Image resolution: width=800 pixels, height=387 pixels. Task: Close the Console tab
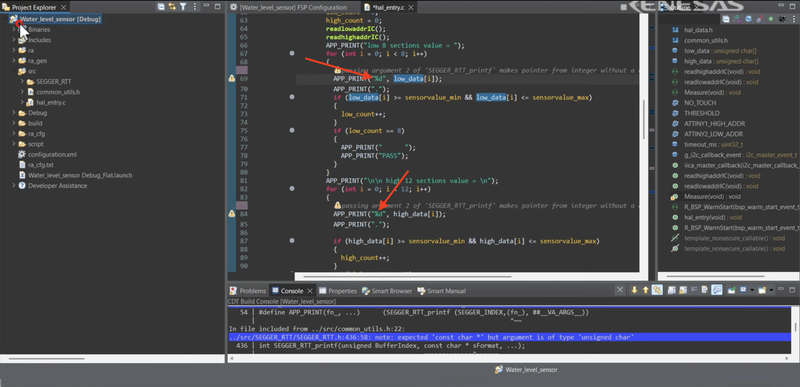point(309,291)
